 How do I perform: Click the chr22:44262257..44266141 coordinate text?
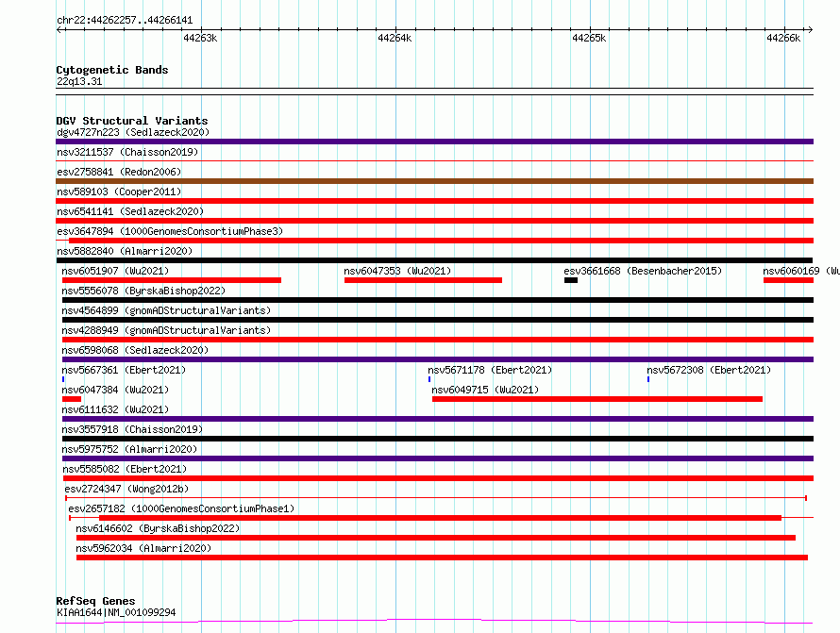click(x=125, y=21)
